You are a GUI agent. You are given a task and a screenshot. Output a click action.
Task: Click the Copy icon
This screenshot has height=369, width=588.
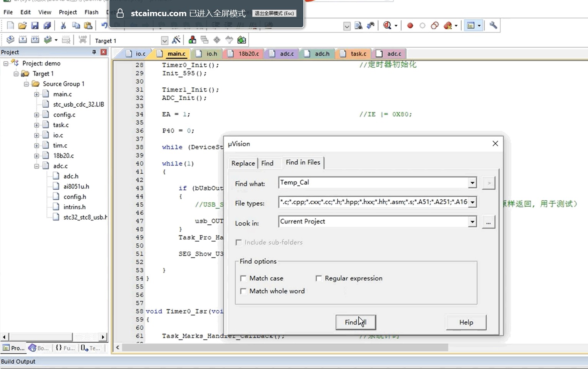point(76,25)
